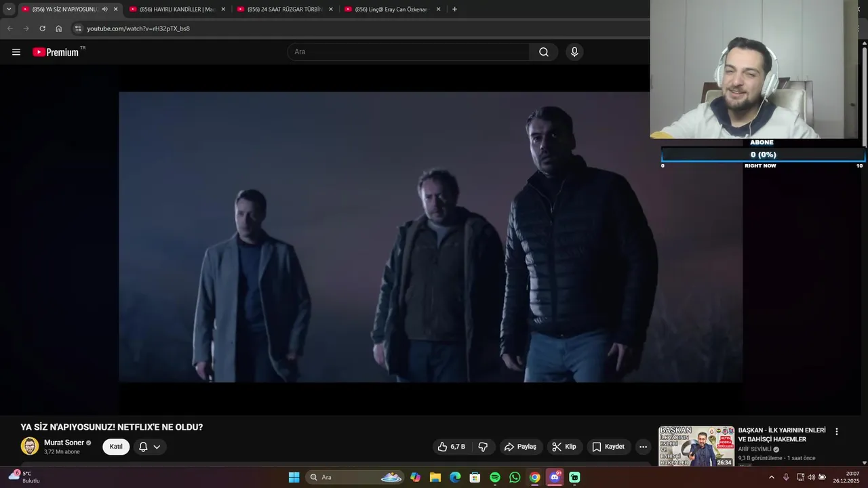
Task: Switch to the 24 SAAT RÜZGAR TÜRBİN tab
Action: coord(284,9)
